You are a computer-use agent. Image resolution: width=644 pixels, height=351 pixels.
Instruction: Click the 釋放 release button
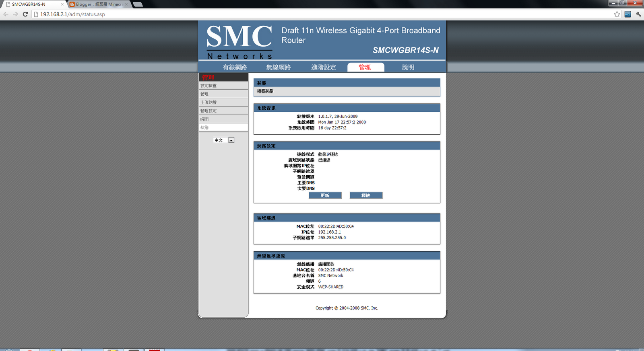[x=366, y=195]
